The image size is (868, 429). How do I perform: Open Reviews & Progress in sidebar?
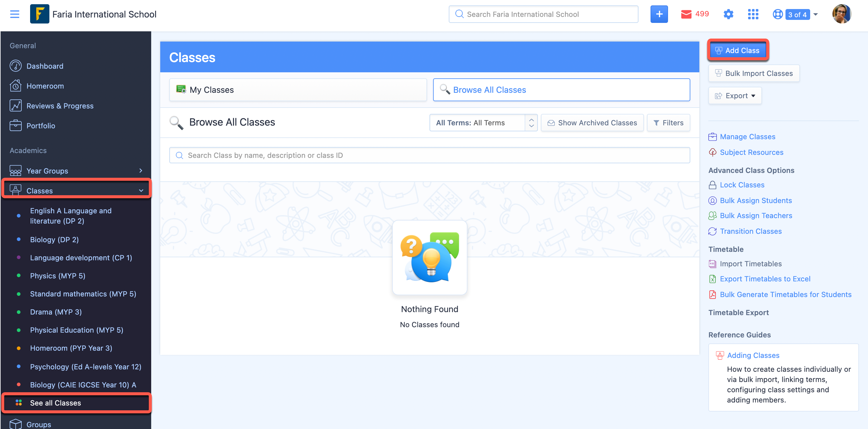tap(60, 106)
